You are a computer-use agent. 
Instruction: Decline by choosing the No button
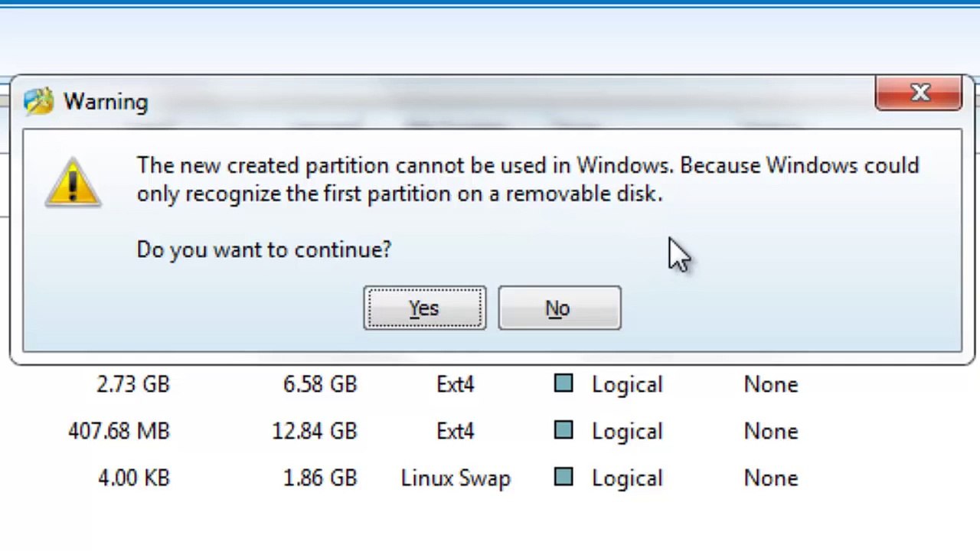(559, 308)
